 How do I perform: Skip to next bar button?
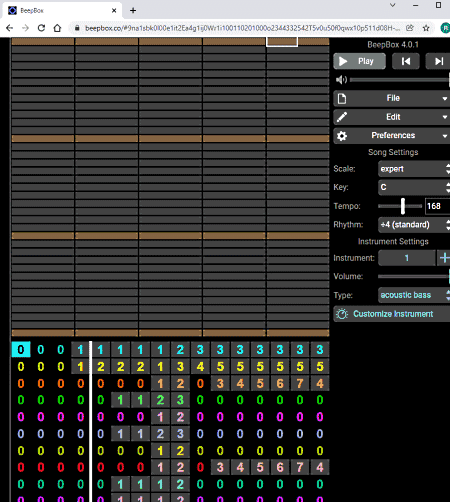(x=438, y=61)
